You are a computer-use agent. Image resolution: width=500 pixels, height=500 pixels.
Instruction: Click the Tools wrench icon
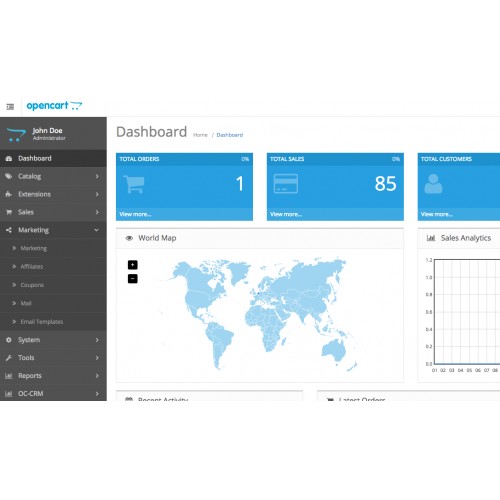(x=9, y=358)
